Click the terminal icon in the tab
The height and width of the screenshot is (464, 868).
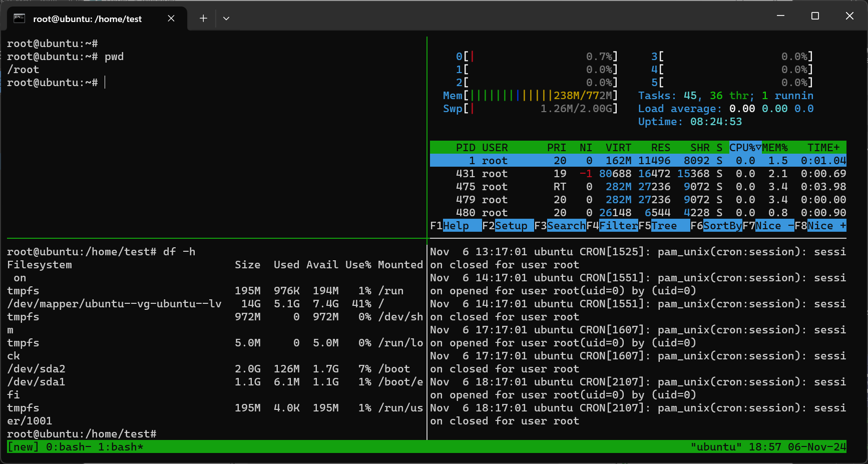pos(19,19)
